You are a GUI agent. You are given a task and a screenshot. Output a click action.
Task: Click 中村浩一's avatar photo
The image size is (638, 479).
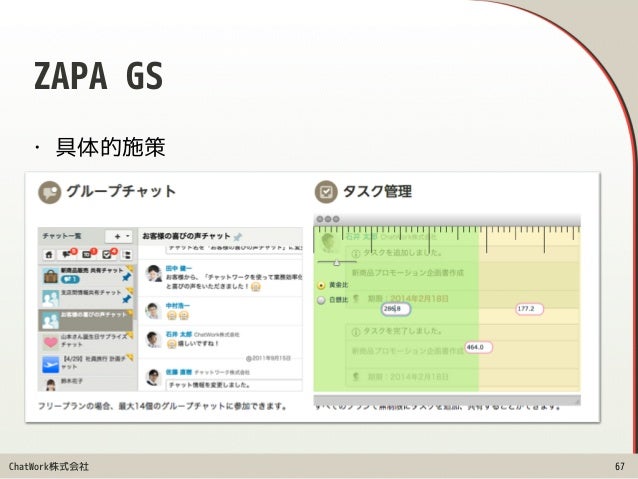[153, 311]
